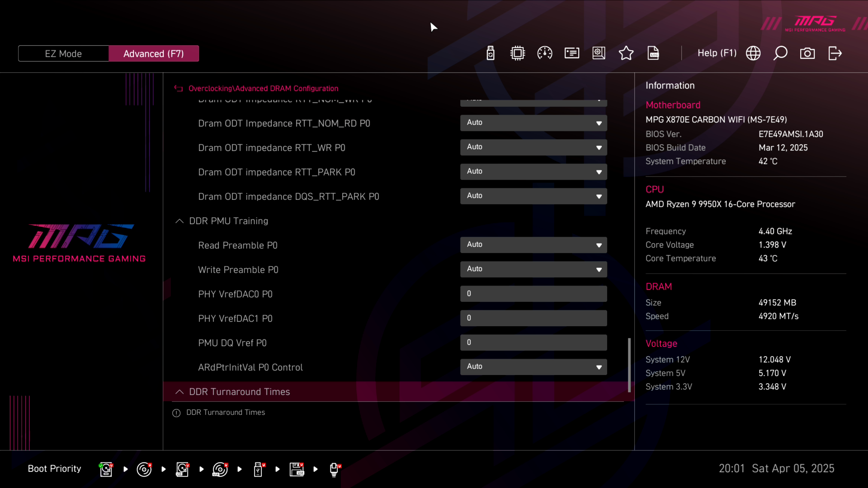Image resolution: width=868 pixels, height=488 pixels.
Task: Click the search magnifier icon
Action: tap(780, 53)
